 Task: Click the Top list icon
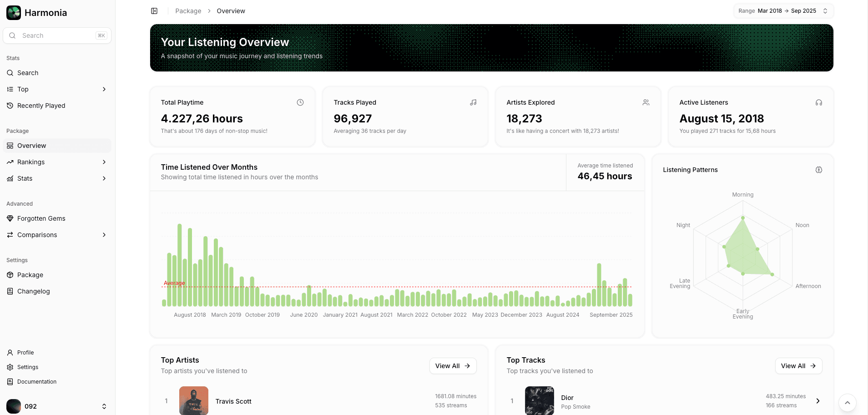pos(10,89)
